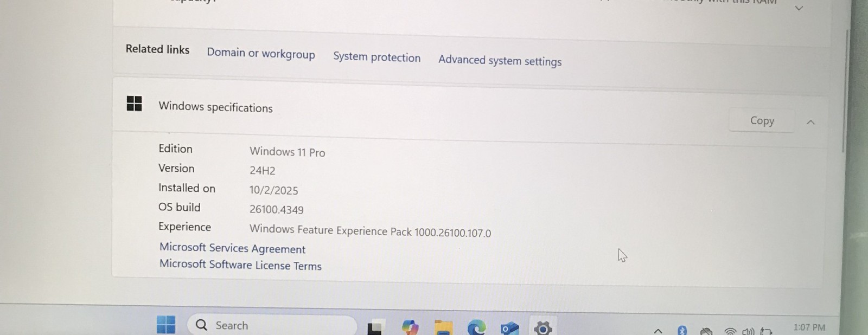
Task: Launch Copilot from the taskbar
Action: click(x=410, y=327)
